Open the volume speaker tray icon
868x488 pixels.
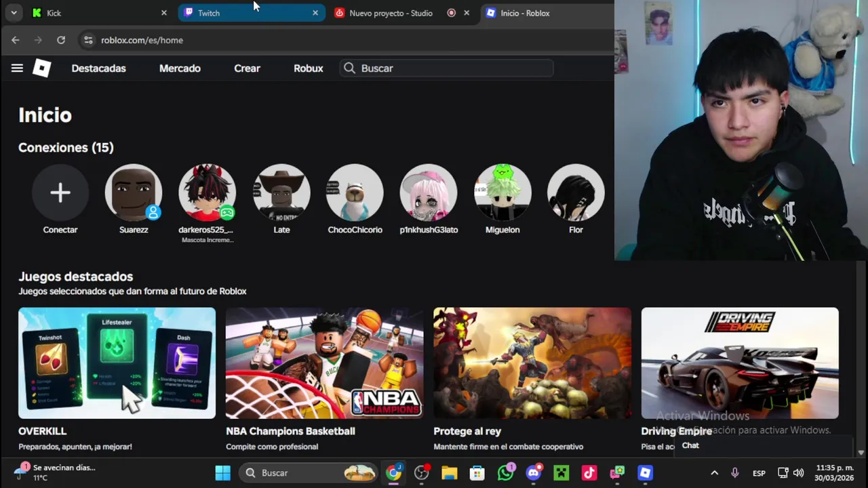click(x=799, y=473)
